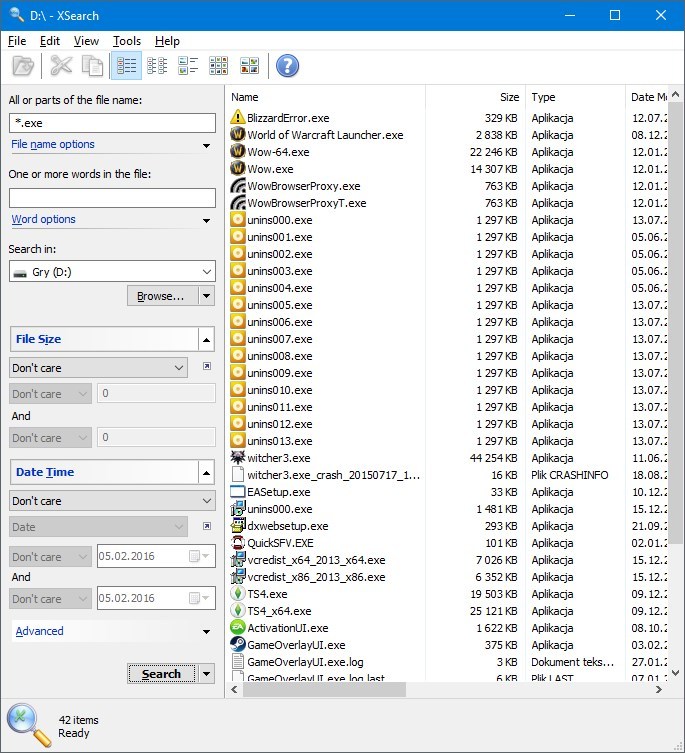This screenshot has height=753, width=685.
Task: Click the World of Warcraft Launcher.exe icon
Action: click(238, 134)
